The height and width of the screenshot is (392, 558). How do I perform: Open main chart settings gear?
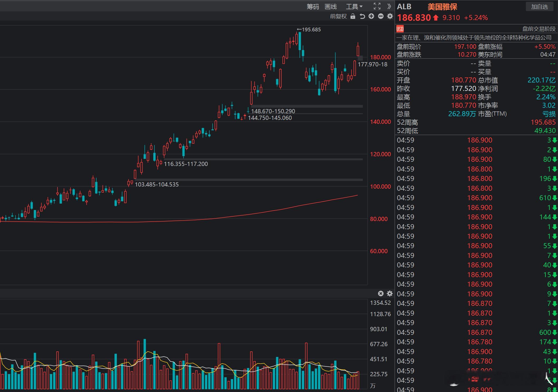coord(390,16)
